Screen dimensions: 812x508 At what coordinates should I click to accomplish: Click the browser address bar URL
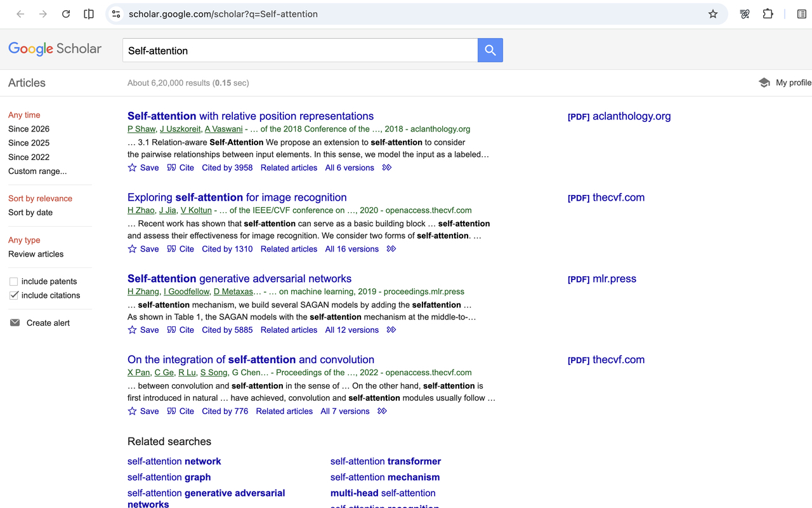(x=223, y=14)
